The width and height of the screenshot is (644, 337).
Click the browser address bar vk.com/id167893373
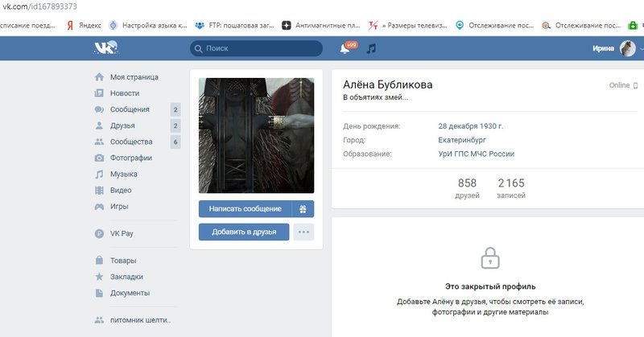39,6
